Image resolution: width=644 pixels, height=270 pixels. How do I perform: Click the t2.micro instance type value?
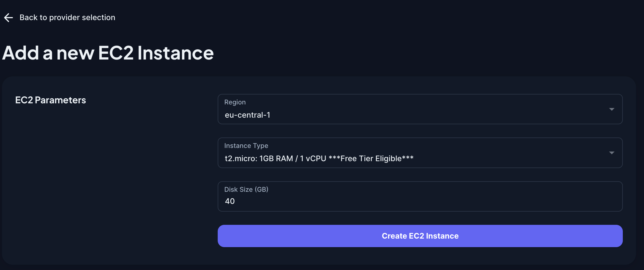click(241, 159)
